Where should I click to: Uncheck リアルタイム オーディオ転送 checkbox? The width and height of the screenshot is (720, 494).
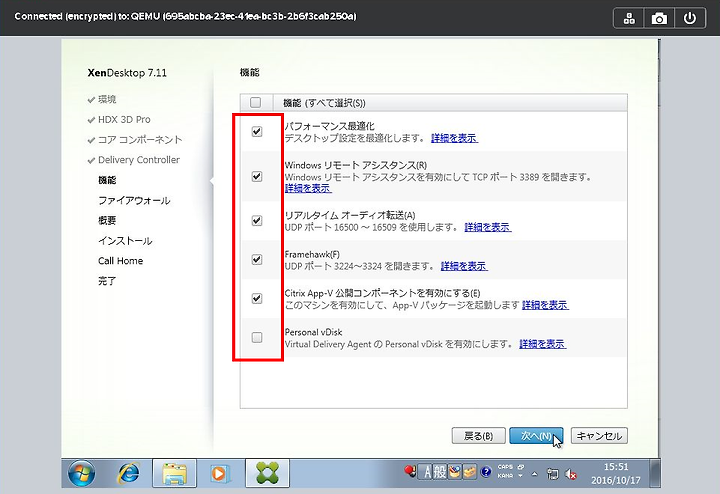coord(257,220)
